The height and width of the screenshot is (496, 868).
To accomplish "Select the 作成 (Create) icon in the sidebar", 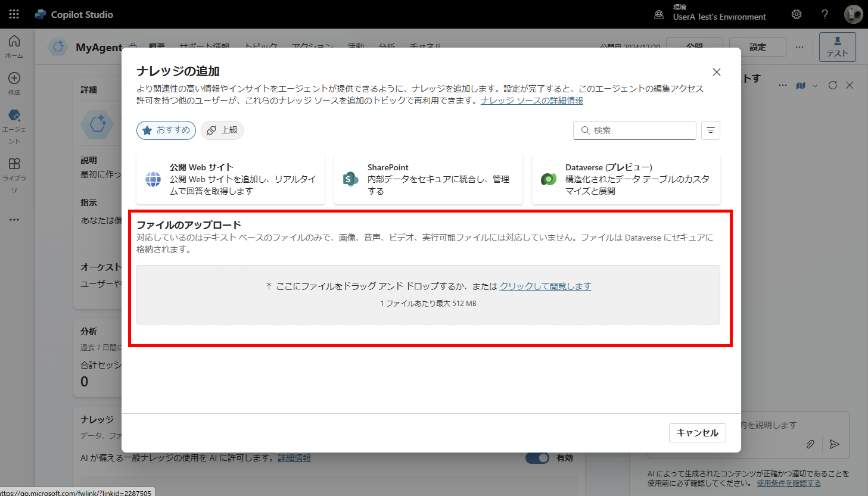I will (x=14, y=79).
